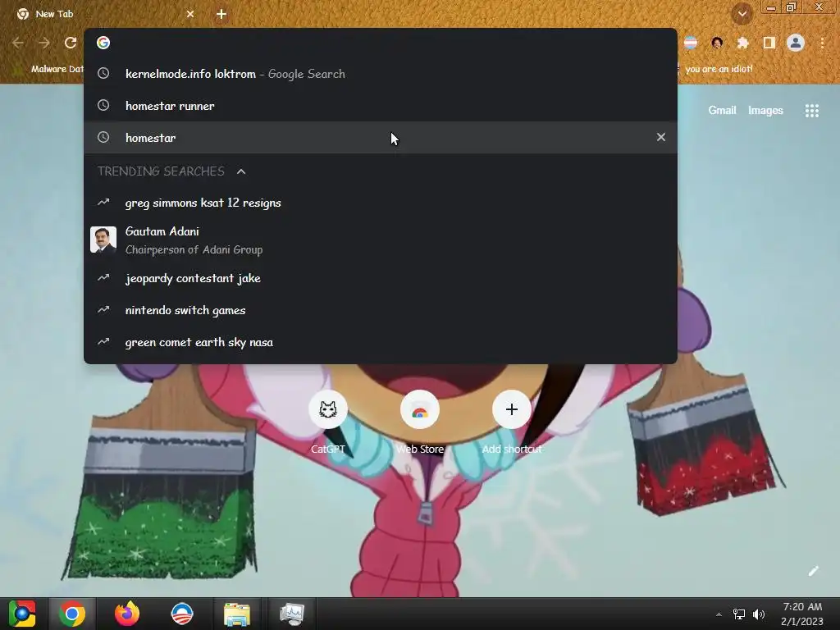Select the 'homestar' history suggestion

pos(381,138)
